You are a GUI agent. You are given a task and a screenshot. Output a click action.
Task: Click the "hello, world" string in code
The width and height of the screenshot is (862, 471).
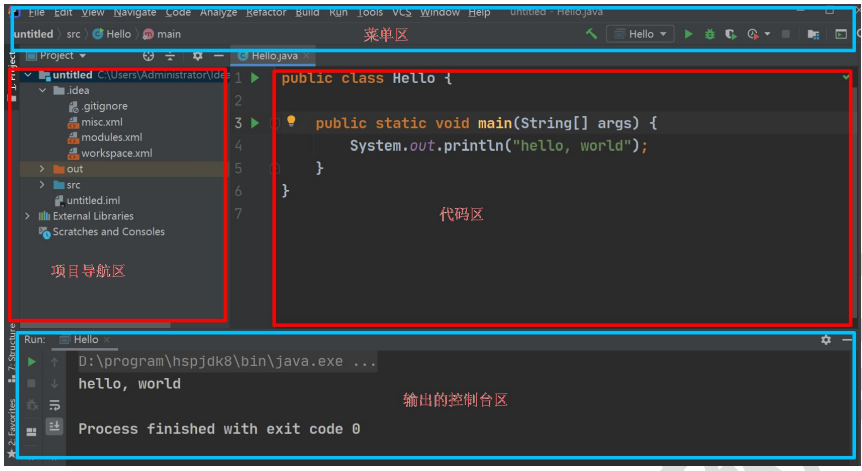click(x=571, y=146)
